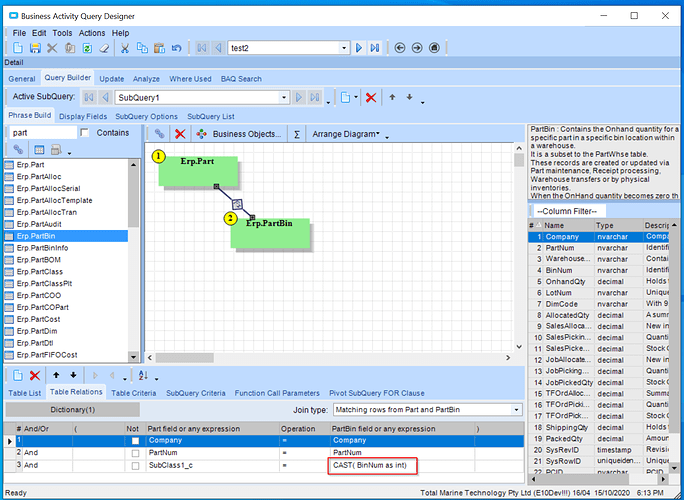
Task: Click the Forward navigation circle arrow
Action: tap(417, 48)
